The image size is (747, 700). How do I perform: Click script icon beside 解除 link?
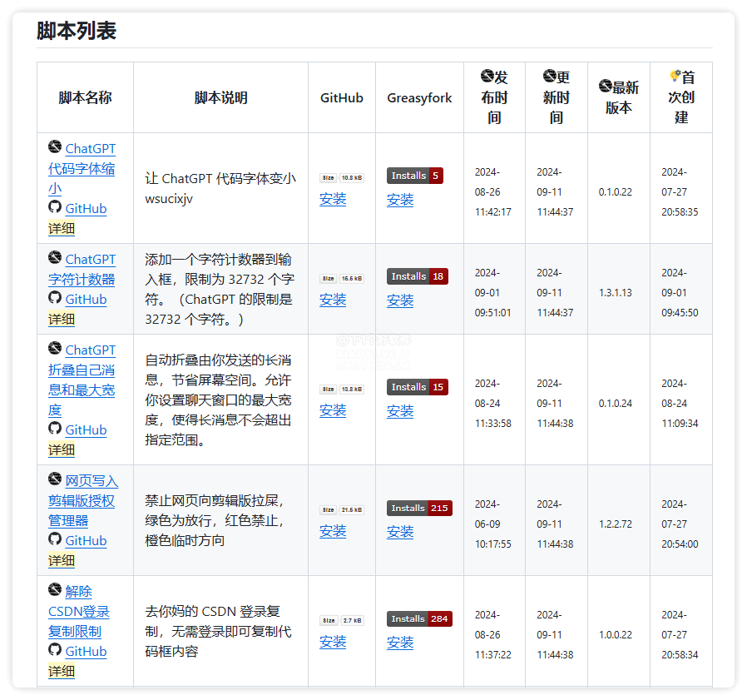tap(55, 589)
